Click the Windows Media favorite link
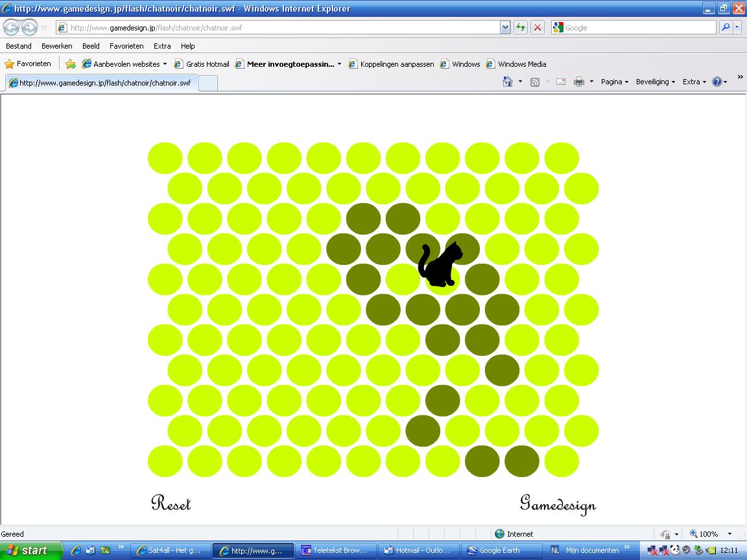This screenshot has height=560, width=747. (516, 64)
